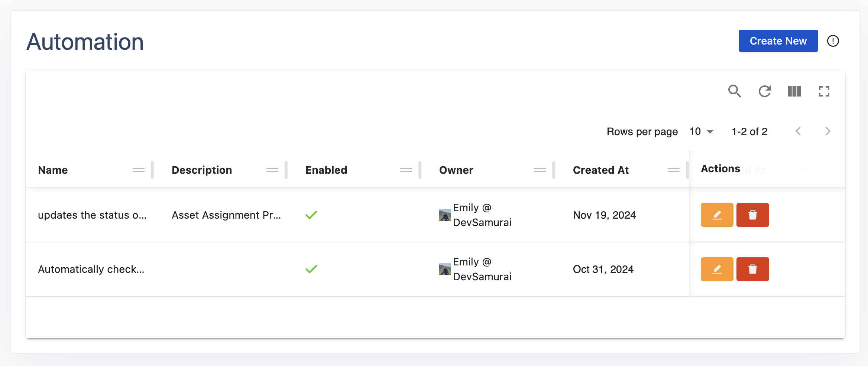Screen dimensions: 868x366
Task: Toggle enabled checkmark for Nov 19 automation
Action: point(311,215)
